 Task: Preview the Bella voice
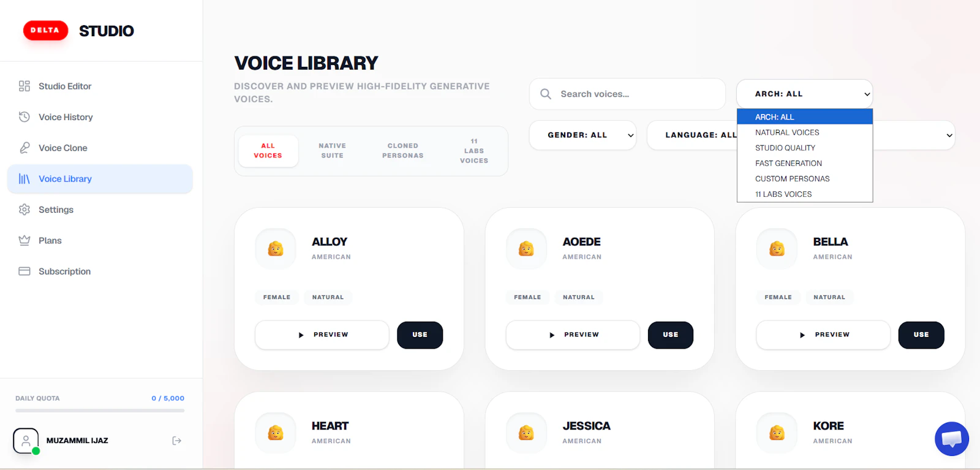click(x=823, y=335)
